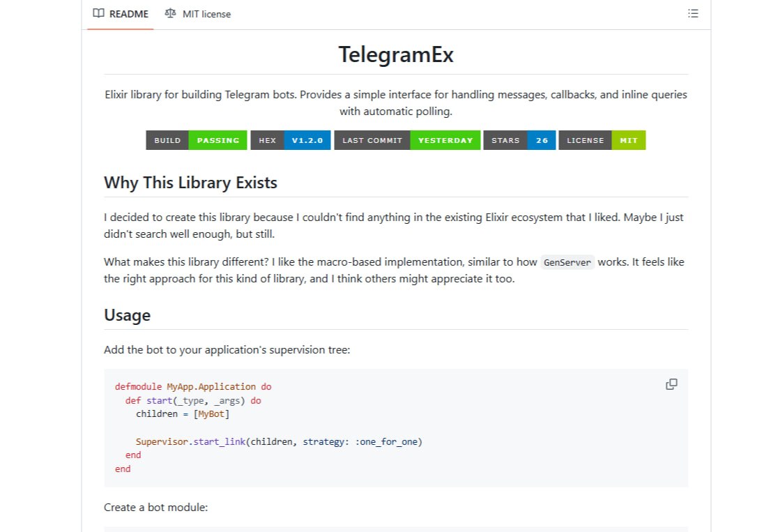Click the defmodule MyApp.Application code line
The height and width of the screenshot is (532, 771).
[194, 386]
